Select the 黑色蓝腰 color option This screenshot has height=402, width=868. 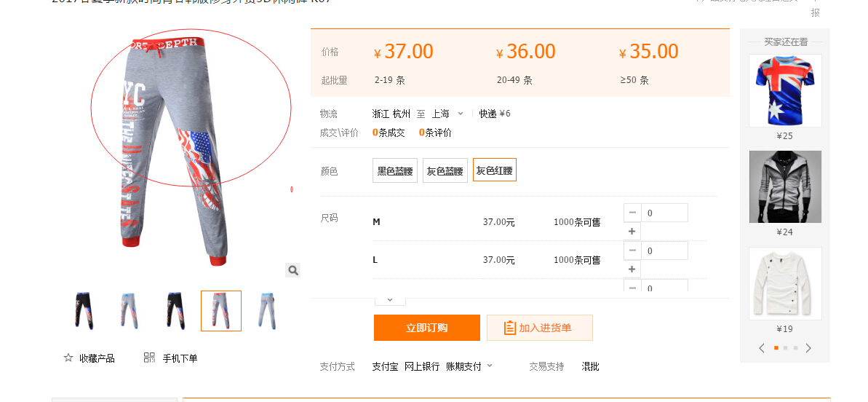tap(394, 171)
